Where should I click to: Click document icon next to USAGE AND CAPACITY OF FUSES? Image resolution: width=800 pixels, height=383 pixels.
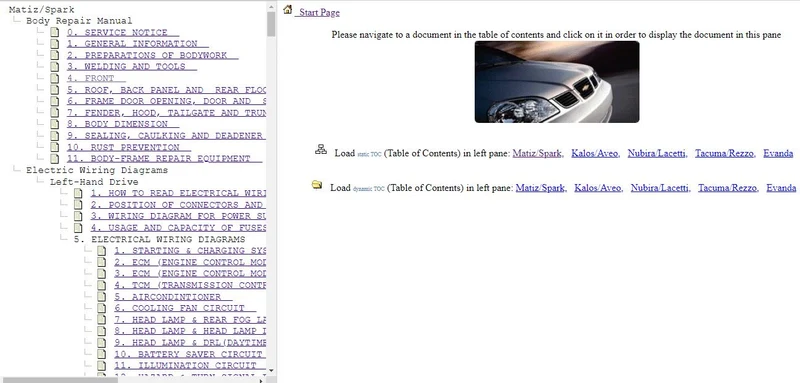[78, 228]
